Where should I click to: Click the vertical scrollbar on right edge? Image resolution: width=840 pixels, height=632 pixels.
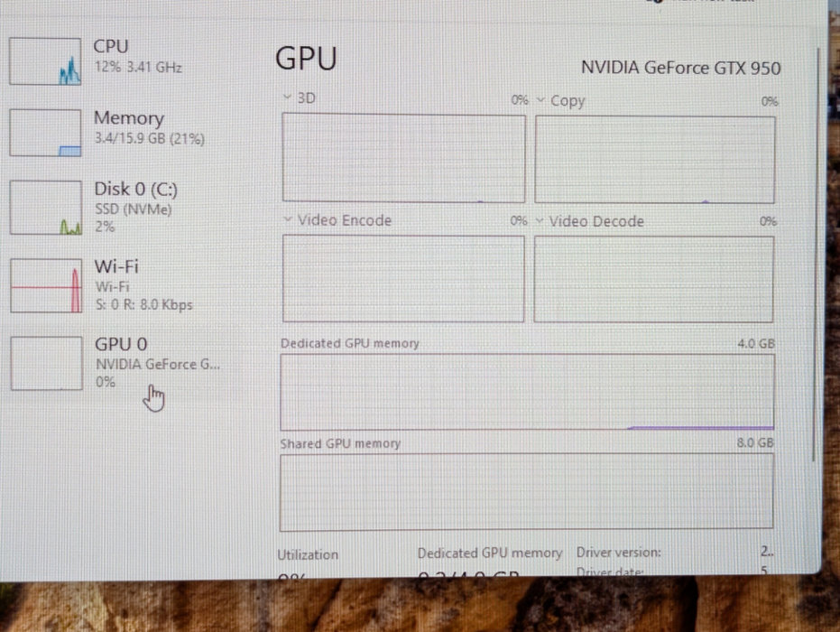[817, 253]
